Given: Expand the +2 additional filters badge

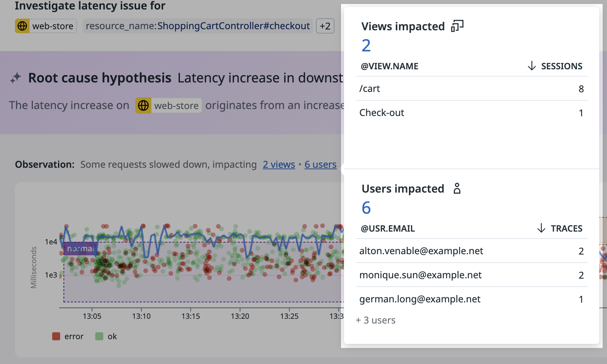Looking at the screenshot, I should [x=325, y=26].
